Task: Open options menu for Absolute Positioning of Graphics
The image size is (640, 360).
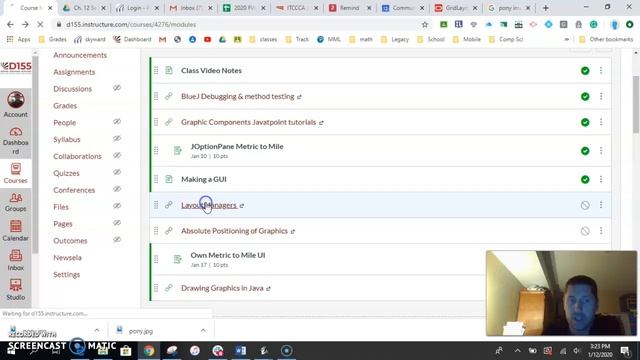Action: pos(601,231)
